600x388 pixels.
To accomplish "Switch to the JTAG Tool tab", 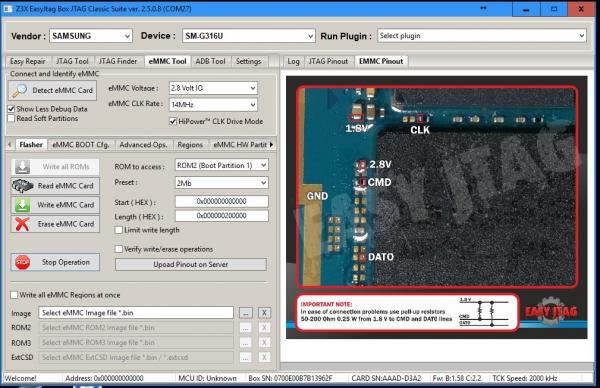I will point(72,61).
